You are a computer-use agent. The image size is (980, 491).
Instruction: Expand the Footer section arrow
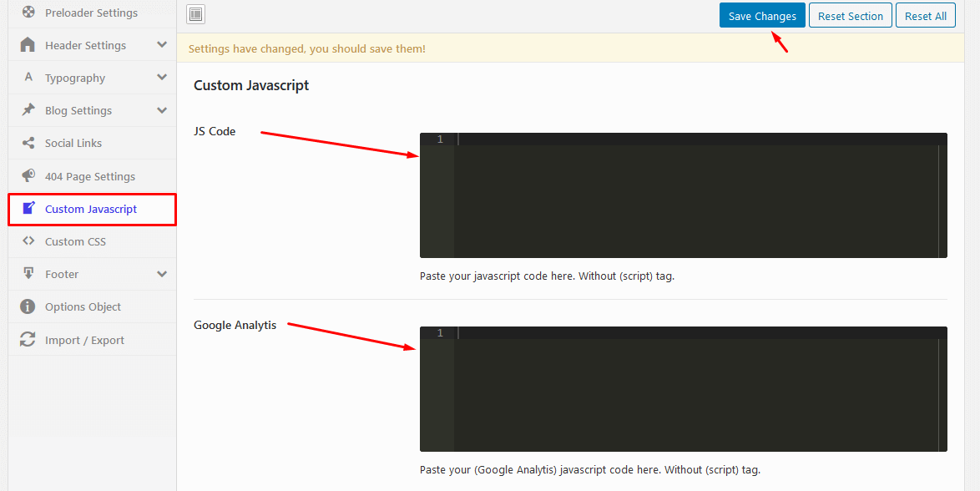point(162,274)
